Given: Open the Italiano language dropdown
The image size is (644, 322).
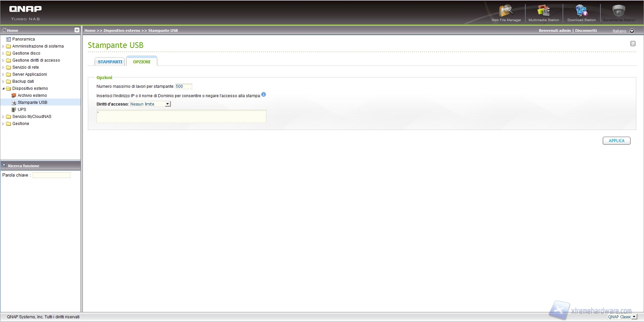Looking at the screenshot, I should coord(632,31).
